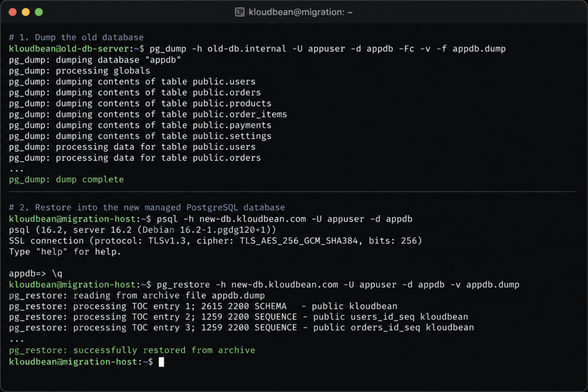
Task: Click the TOC entry 1 SCHEMA line
Action: point(203,306)
